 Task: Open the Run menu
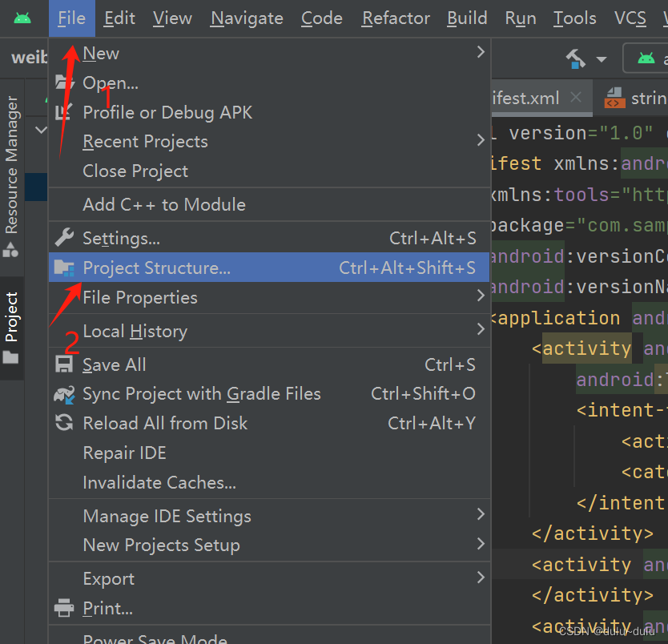point(521,18)
